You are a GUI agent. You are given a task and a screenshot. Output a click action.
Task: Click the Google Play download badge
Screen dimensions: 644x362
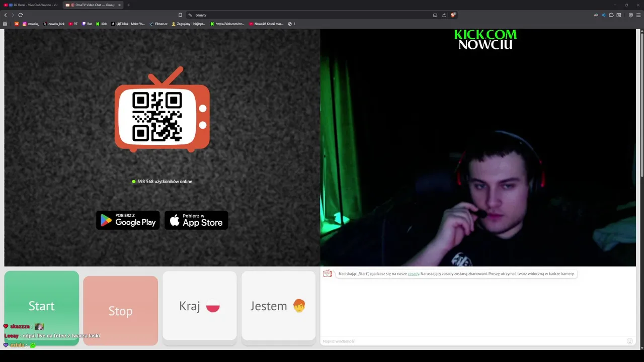pyautogui.click(x=128, y=220)
